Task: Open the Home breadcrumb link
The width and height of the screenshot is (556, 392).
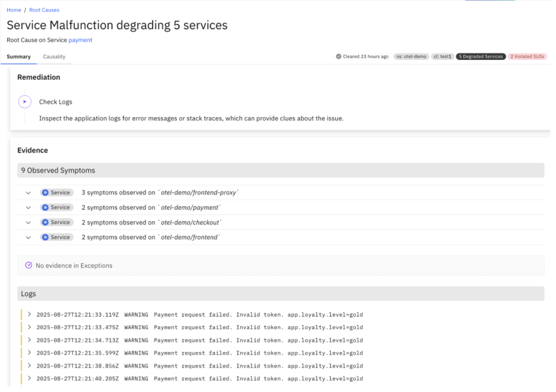Action: coord(14,10)
